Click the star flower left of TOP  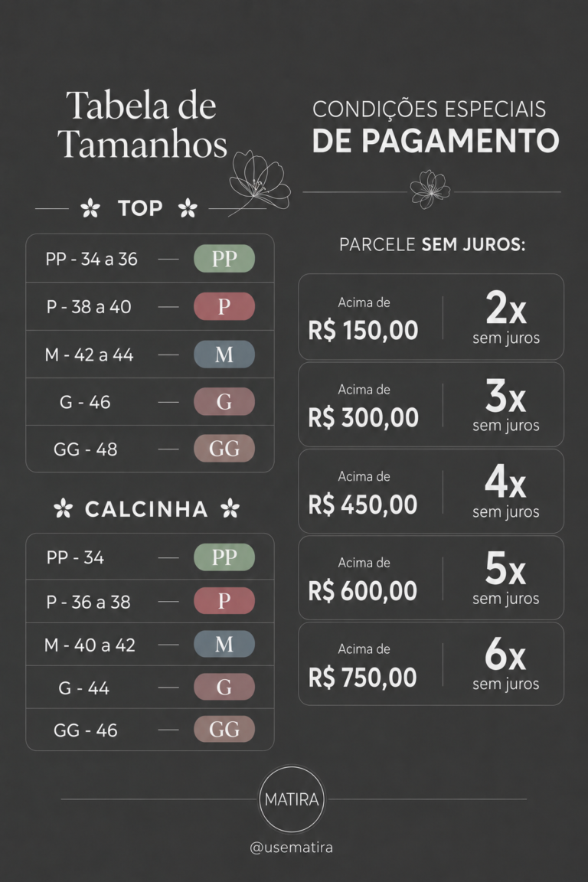tap(90, 208)
